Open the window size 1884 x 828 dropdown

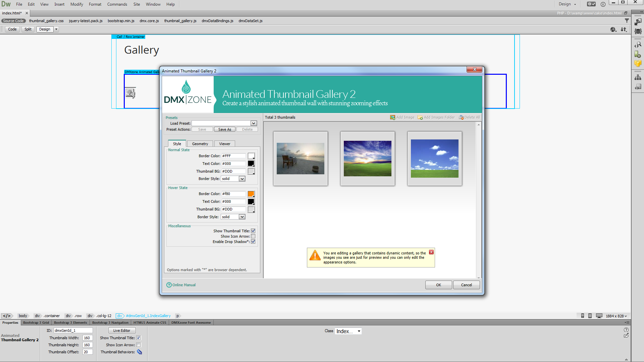(x=616, y=316)
